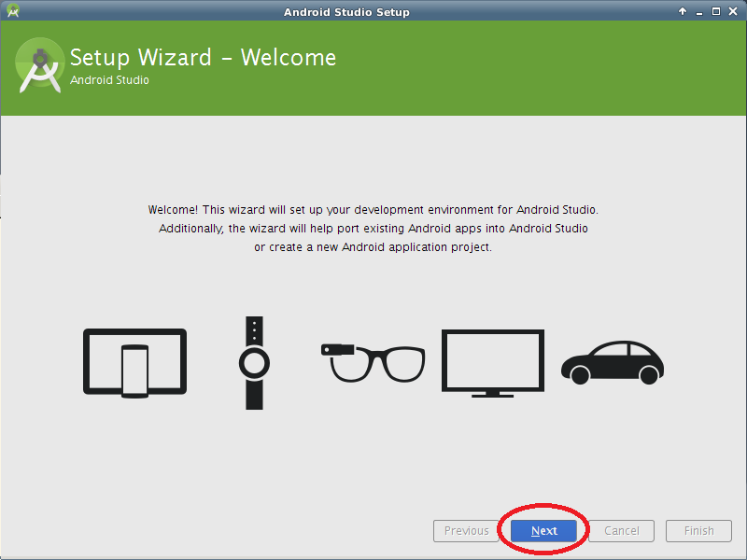
Task: Click the 'Welcome! This wizard will set up' line
Action: [x=373, y=210]
